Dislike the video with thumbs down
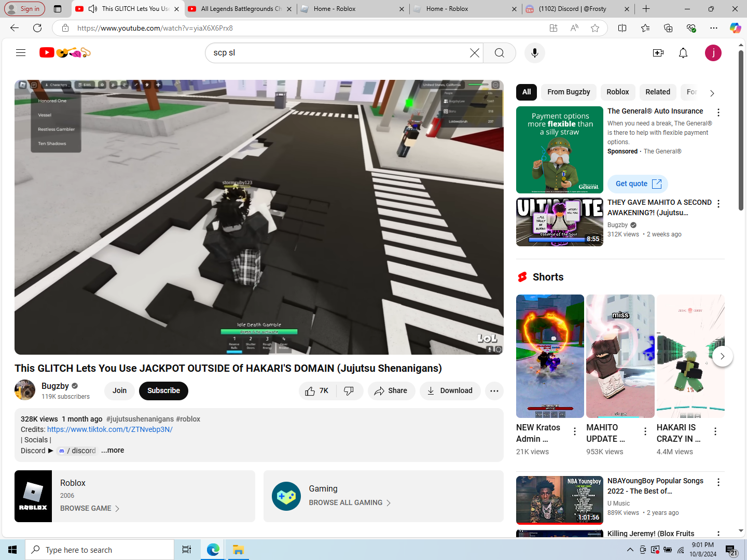 click(350, 391)
